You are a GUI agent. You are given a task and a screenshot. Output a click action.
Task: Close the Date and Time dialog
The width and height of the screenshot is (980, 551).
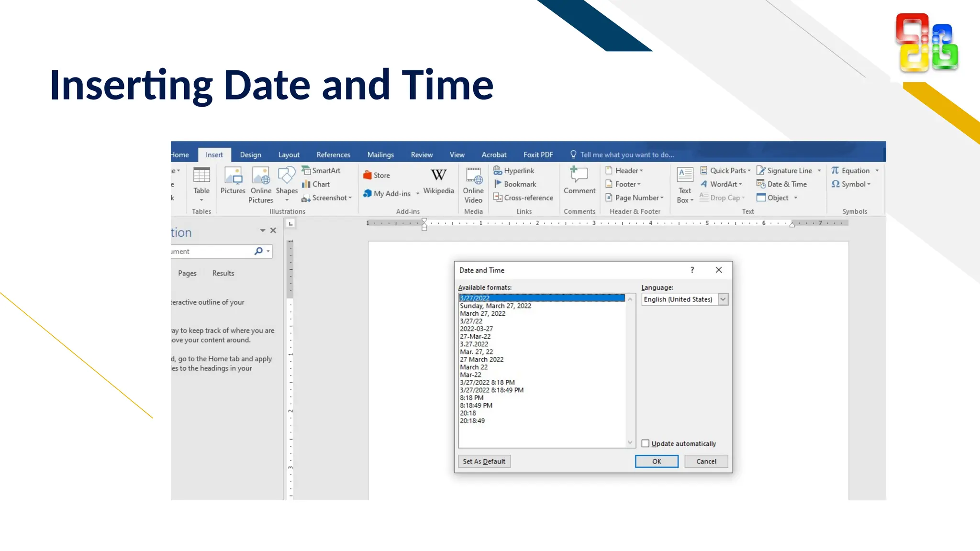(x=719, y=270)
